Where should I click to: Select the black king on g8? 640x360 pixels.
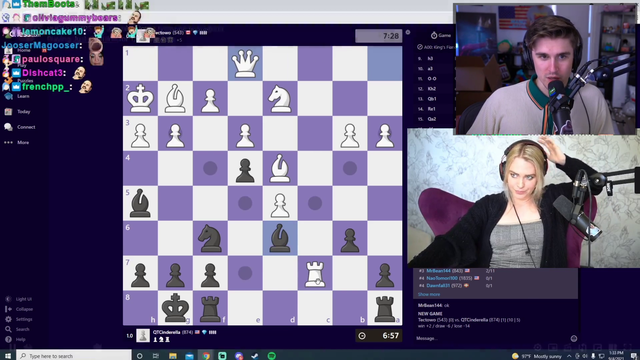pos(175,308)
